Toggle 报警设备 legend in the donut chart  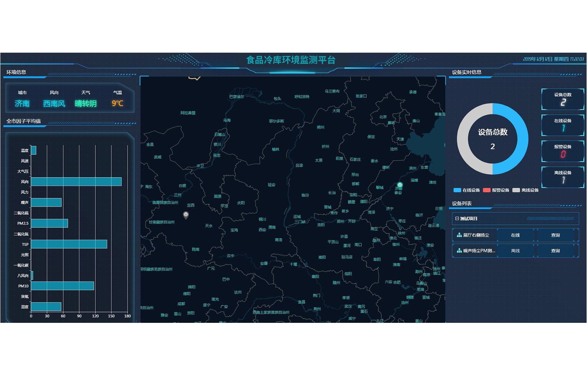[x=496, y=190]
